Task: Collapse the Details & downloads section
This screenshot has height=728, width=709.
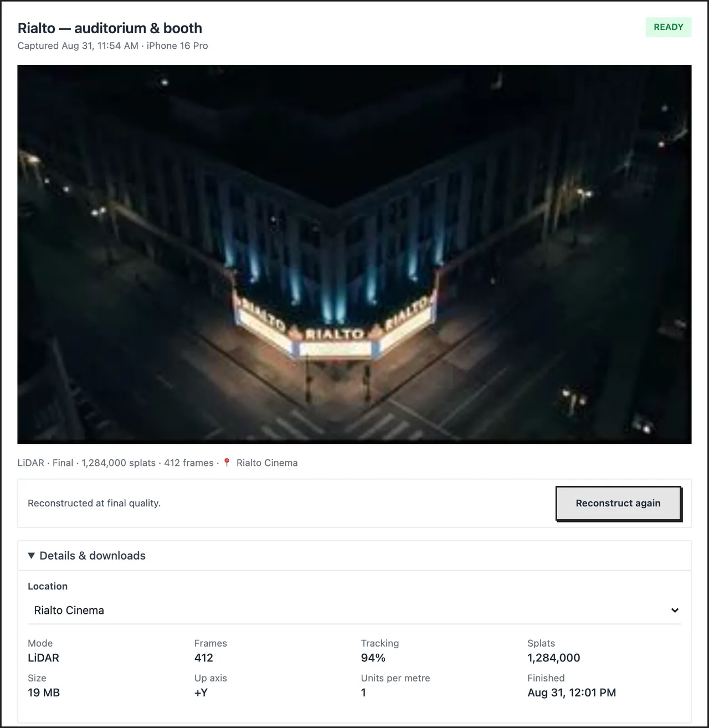Action: pos(354,556)
